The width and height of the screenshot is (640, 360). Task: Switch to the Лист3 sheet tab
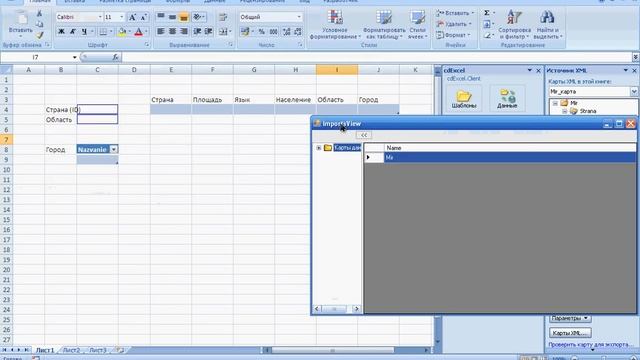(x=98, y=350)
